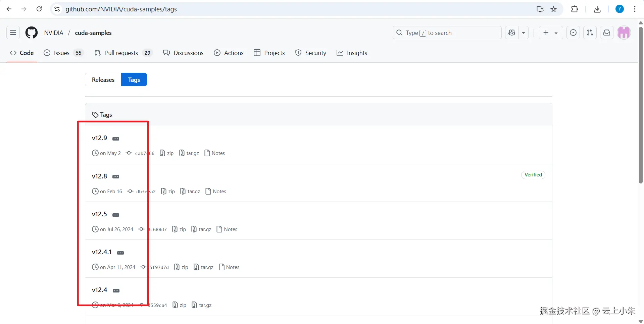This screenshot has height=324, width=644.
Task: Open the Pull requests tab
Action: 123,53
